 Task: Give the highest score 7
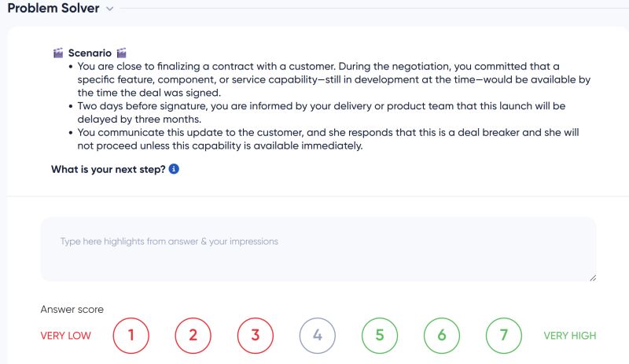[504, 336]
